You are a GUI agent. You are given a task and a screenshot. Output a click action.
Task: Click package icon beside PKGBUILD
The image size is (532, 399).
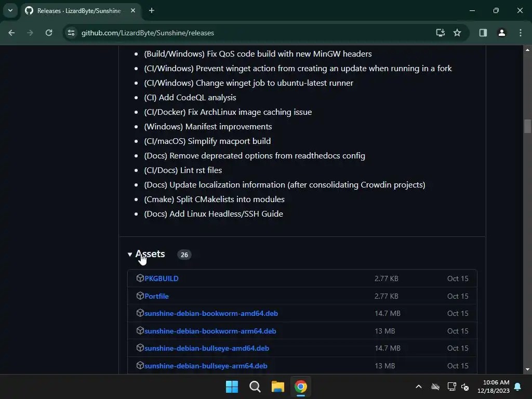point(140,278)
